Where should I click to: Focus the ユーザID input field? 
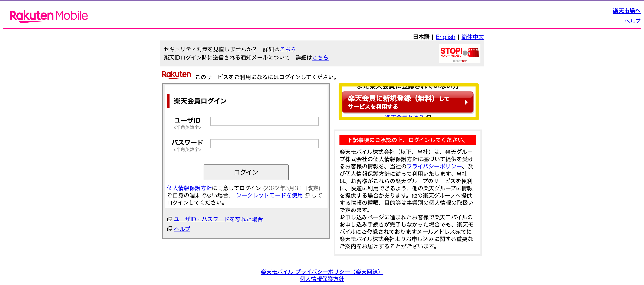point(264,121)
